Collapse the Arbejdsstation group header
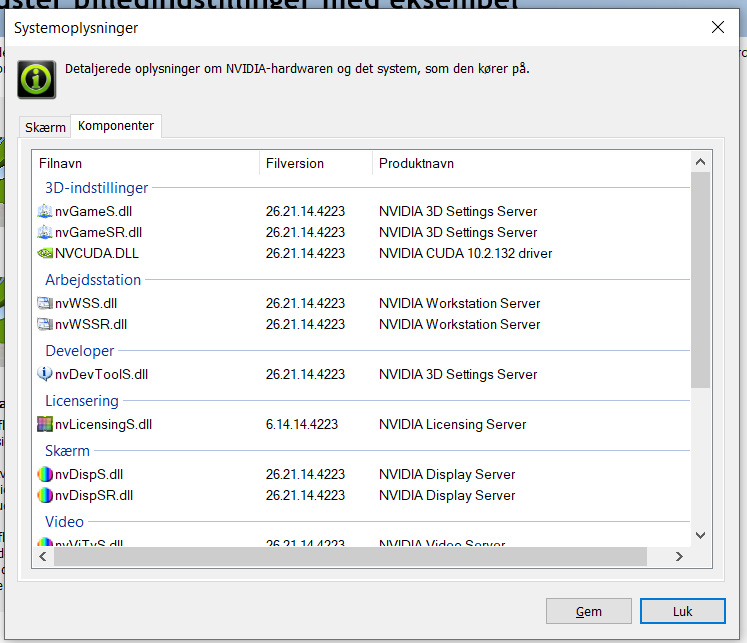 pos(93,280)
